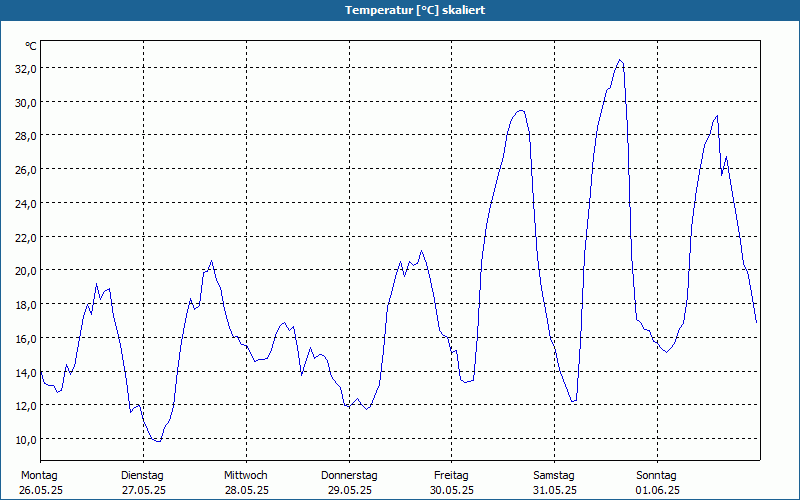Click the Saturday temperature peak above 32
The image size is (800, 500).
click(x=620, y=60)
